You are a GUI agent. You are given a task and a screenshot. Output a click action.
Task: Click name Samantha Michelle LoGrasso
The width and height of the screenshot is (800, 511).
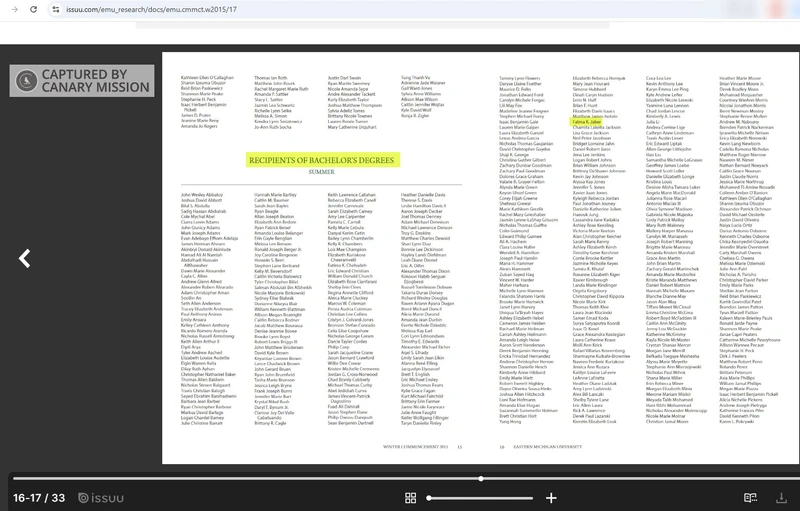[x=674, y=160]
